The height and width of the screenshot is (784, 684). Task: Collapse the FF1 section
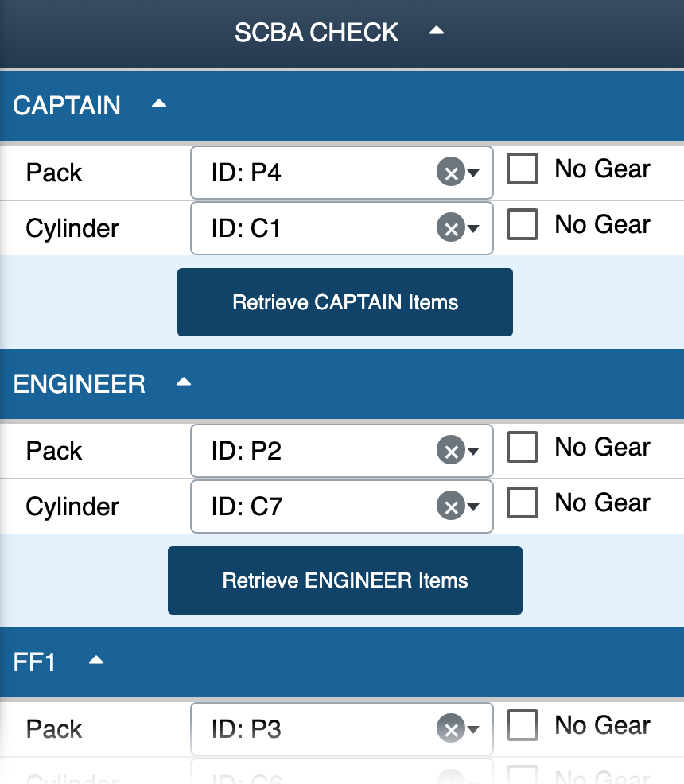tap(95, 660)
